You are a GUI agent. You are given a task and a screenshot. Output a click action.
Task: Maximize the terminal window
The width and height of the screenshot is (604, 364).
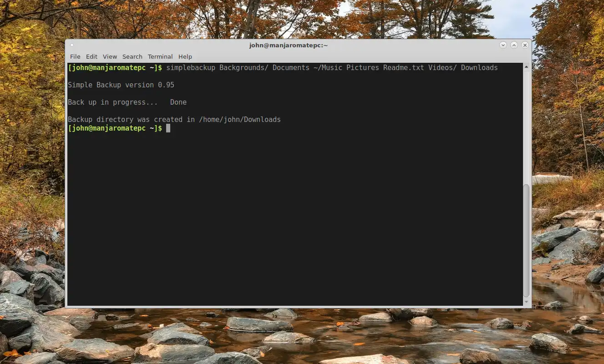[x=514, y=45]
